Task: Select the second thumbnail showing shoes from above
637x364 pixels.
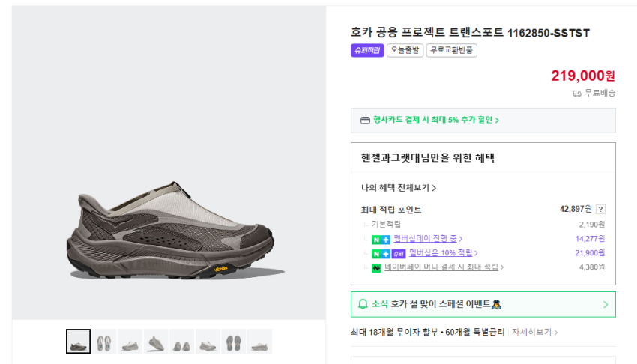Action: coord(104,342)
